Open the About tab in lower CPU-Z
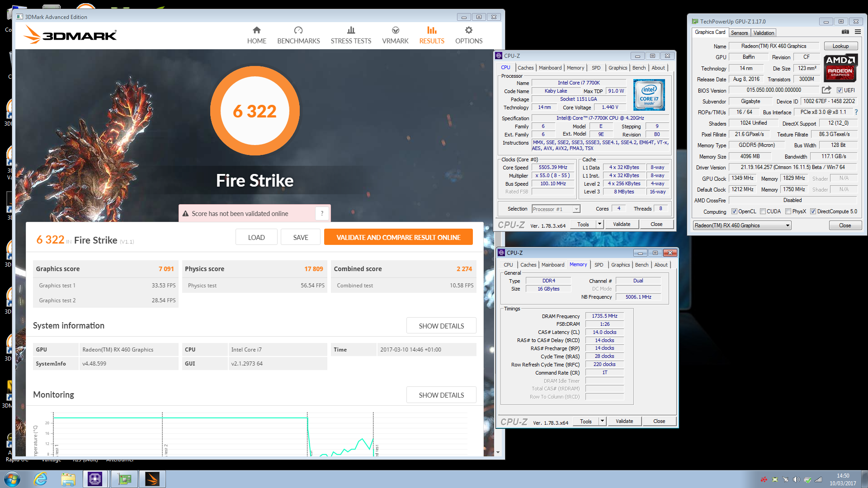868x488 pixels. point(660,265)
